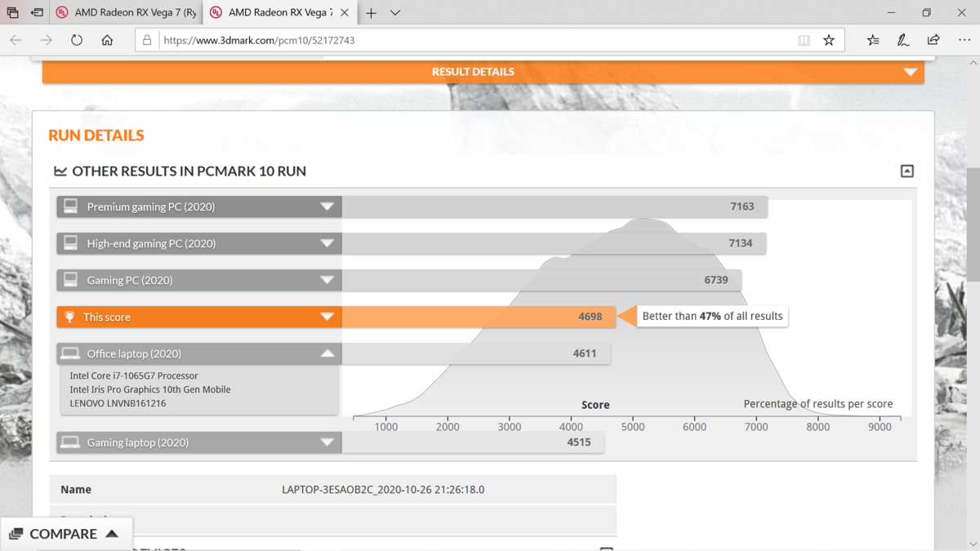Image resolution: width=980 pixels, height=551 pixels.
Task: Click the Gaming laptop score 4515
Action: (579, 442)
